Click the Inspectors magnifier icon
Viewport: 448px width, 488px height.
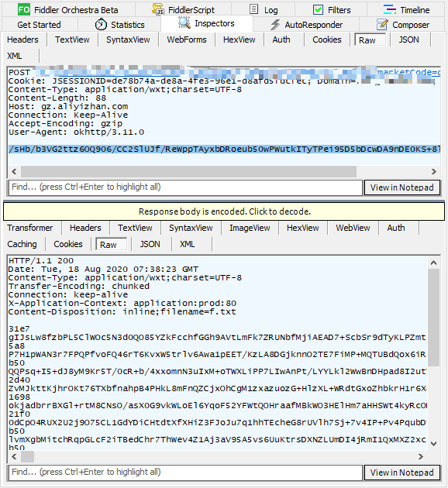pos(184,22)
